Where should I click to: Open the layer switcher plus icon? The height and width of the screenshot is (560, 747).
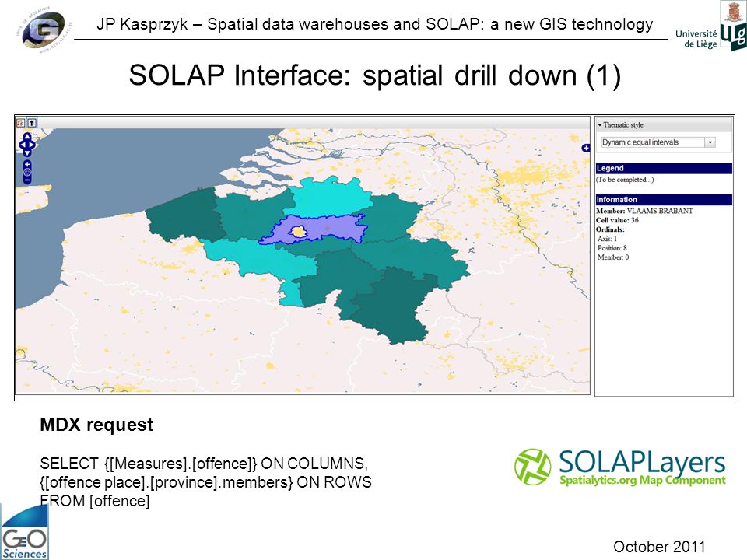point(586,148)
